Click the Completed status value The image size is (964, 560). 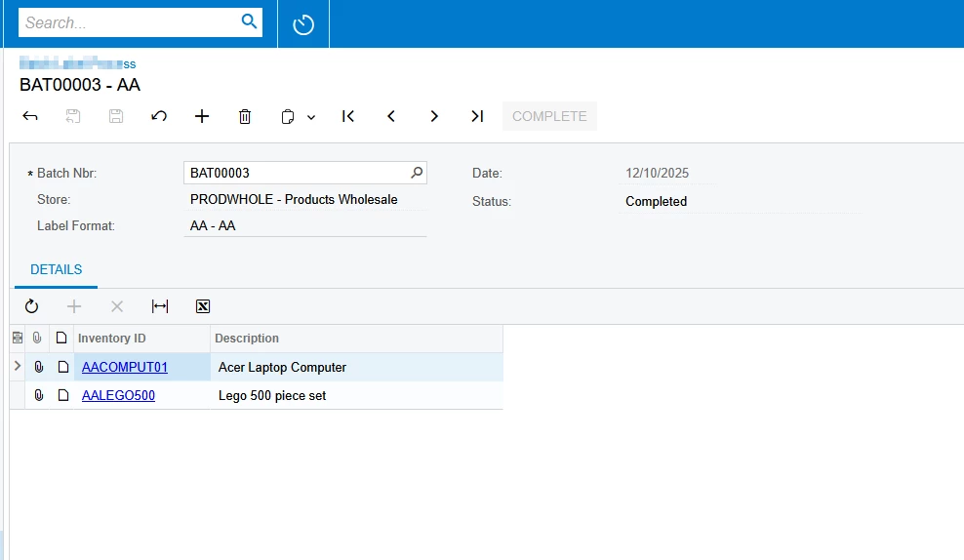click(656, 202)
